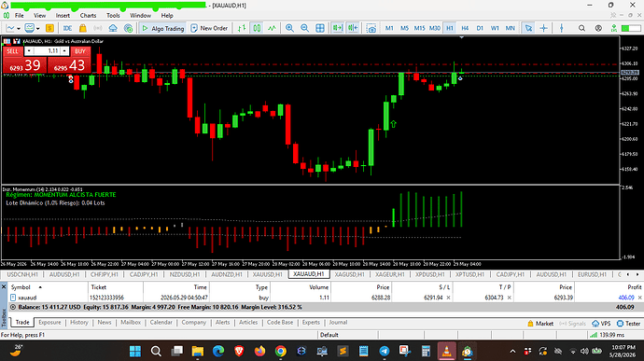Toggle chart auto scroll
Image resolution: width=644 pixels, height=361 pixels.
click(x=338, y=28)
